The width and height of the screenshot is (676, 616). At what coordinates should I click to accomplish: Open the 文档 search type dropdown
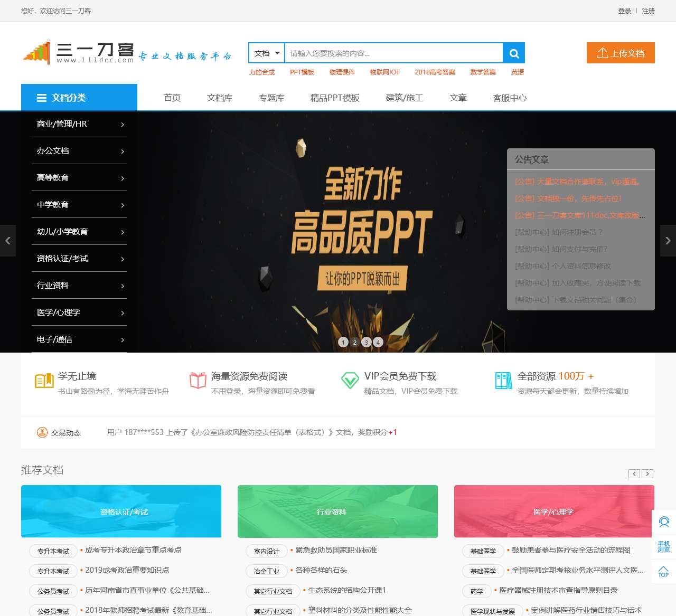click(267, 53)
